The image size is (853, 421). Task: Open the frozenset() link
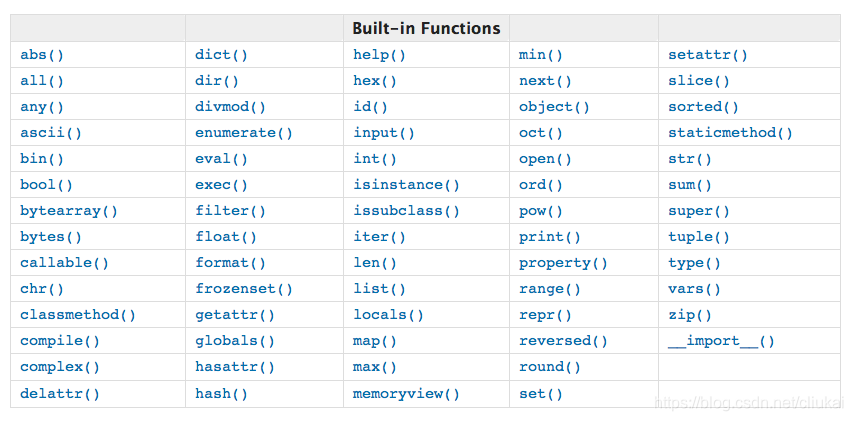tap(244, 289)
